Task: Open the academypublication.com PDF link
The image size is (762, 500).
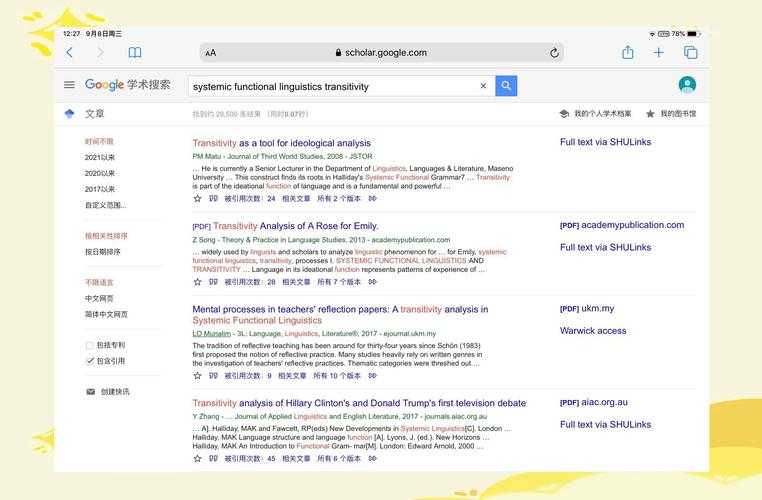Action: click(x=622, y=225)
